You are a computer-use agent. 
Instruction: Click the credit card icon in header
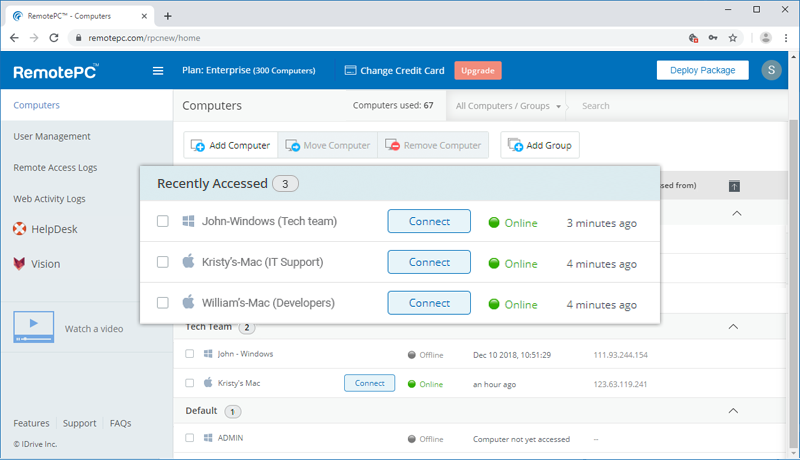(351, 70)
